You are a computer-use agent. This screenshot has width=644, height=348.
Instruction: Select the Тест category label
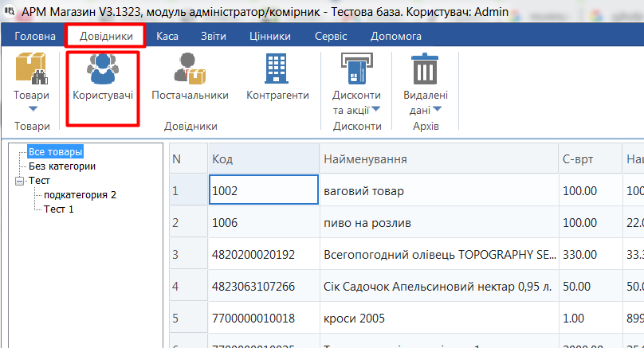pyautogui.click(x=39, y=181)
